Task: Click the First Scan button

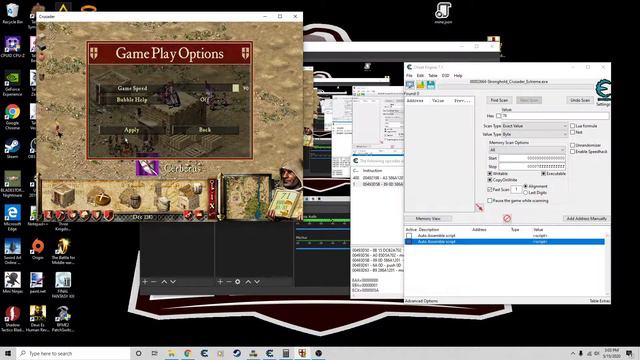Action: coord(499,100)
